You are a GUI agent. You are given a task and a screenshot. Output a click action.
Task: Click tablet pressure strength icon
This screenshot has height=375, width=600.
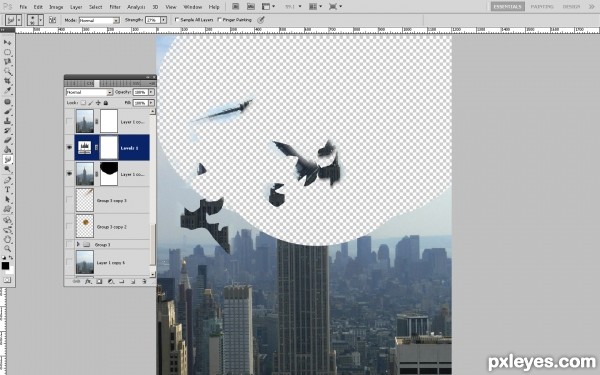[261, 20]
